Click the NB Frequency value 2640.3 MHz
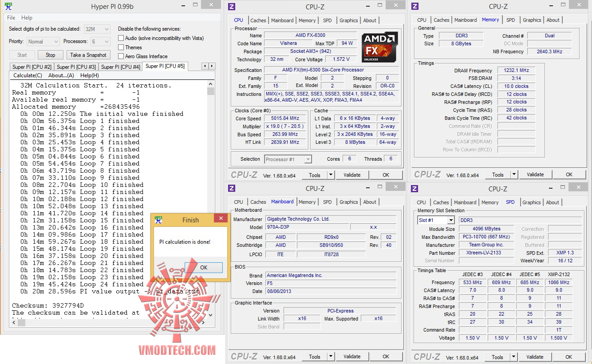The image size is (592, 364). (549, 52)
